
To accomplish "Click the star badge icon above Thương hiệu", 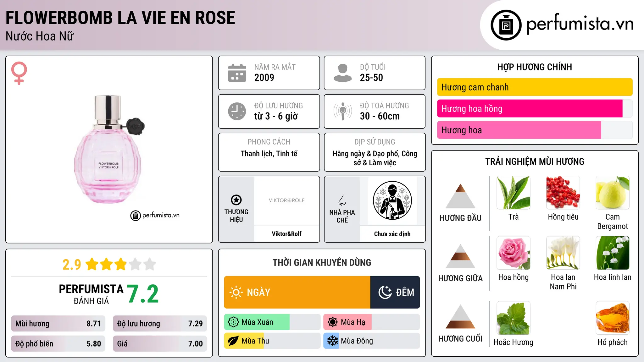I will 236,200.
